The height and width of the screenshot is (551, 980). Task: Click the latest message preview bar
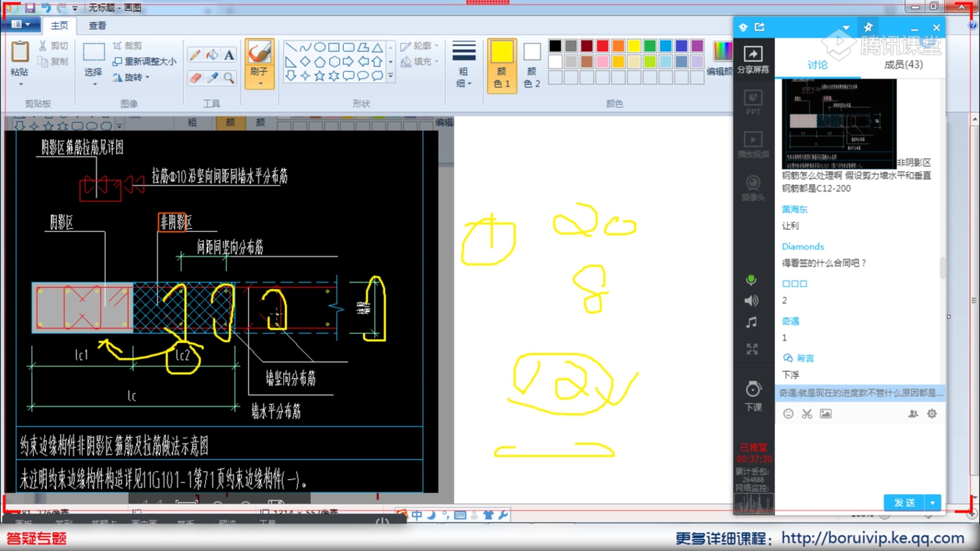860,393
